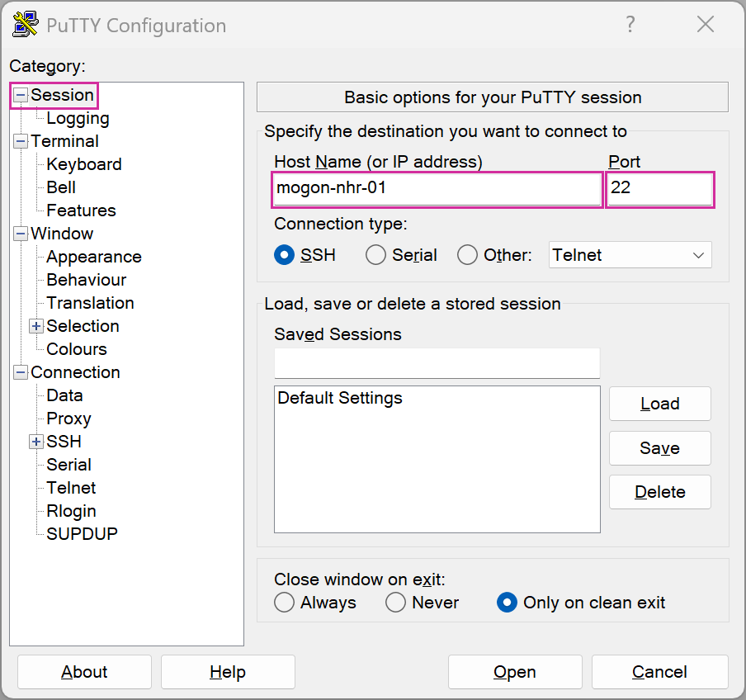Click the question mark help icon

(630, 25)
